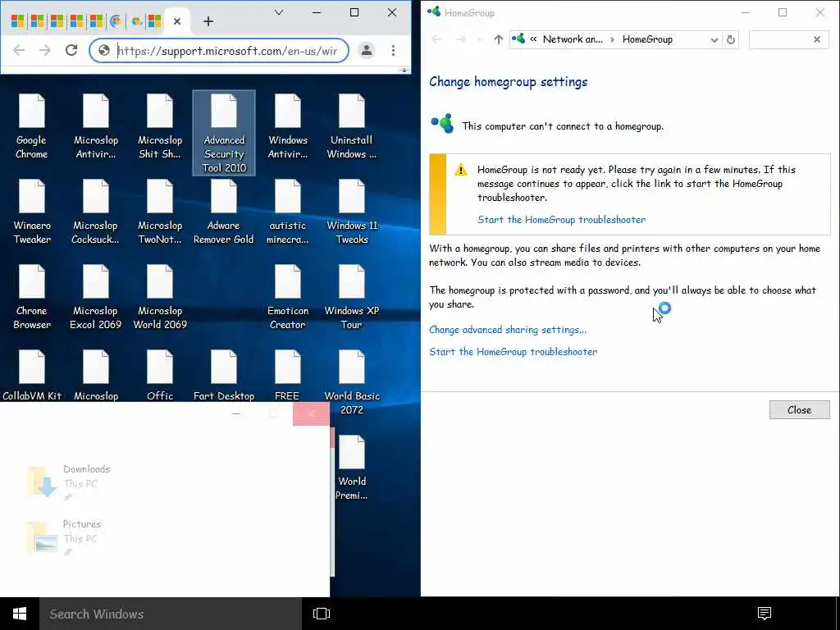Close the faded Explorer window
Viewport: 840px width, 630px height.
pyautogui.click(x=311, y=413)
